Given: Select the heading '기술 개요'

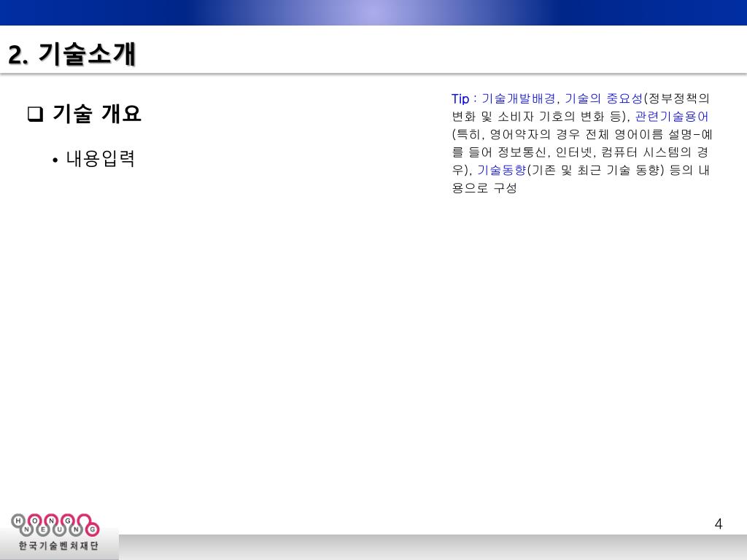Looking at the screenshot, I should point(97,114).
